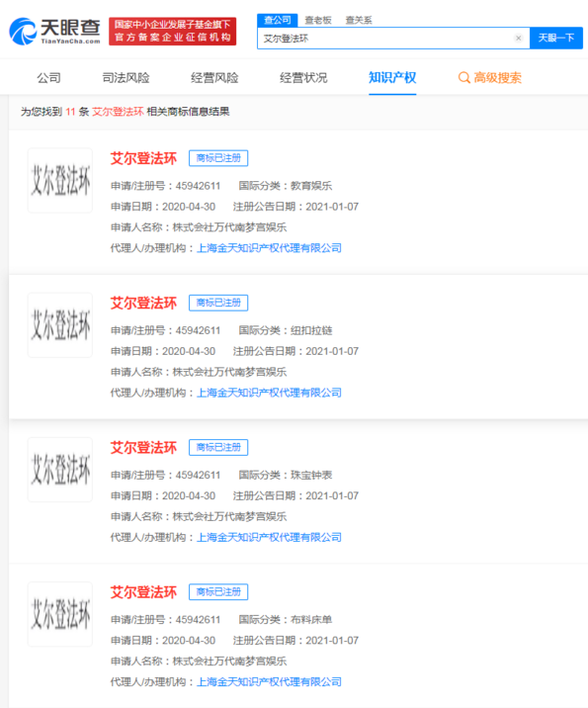Clear the search box with the X icon
Viewport: 588px width, 708px height.
(x=519, y=38)
